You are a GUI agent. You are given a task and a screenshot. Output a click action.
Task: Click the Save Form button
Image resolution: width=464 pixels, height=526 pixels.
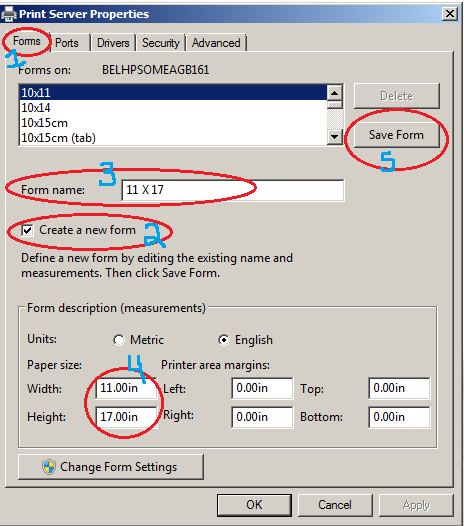click(x=396, y=135)
